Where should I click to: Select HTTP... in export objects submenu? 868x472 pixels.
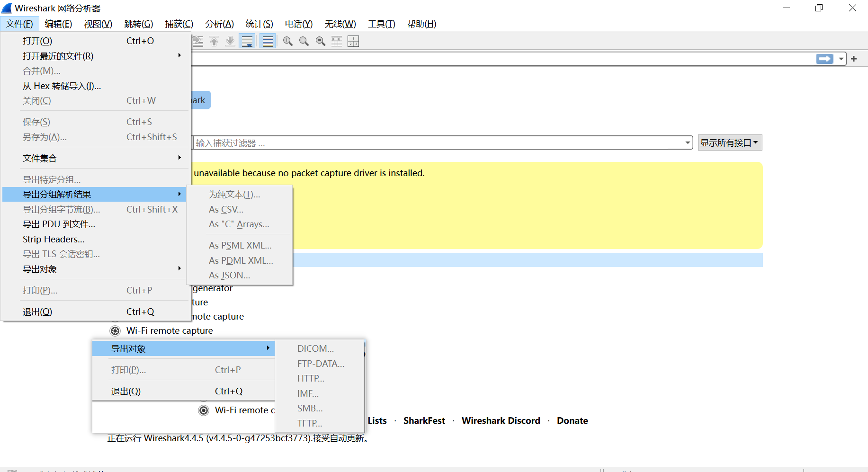[320, 378]
